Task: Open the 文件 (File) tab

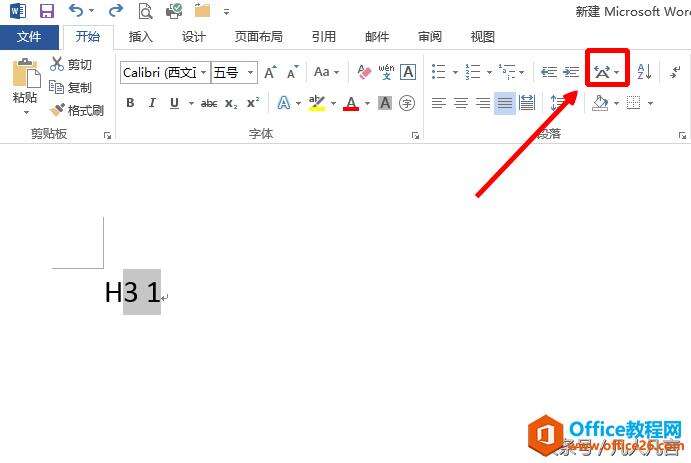Action: (x=29, y=37)
